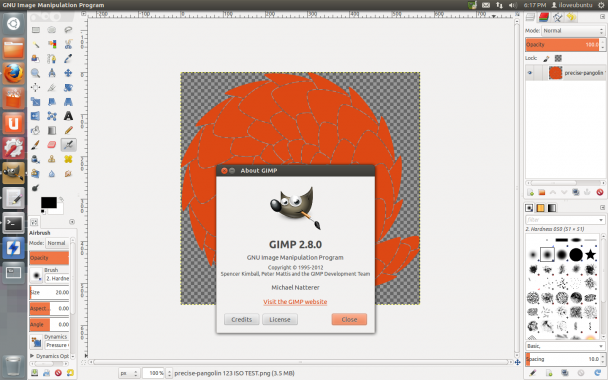Choose the Zoom magnifier tool
This screenshot has width=608, height=380.
[35, 73]
